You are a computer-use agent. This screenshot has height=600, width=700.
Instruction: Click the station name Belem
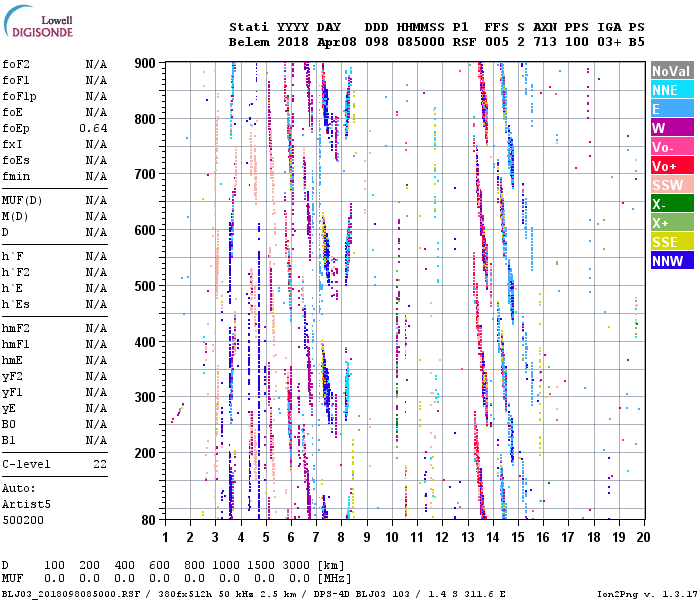point(249,42)
